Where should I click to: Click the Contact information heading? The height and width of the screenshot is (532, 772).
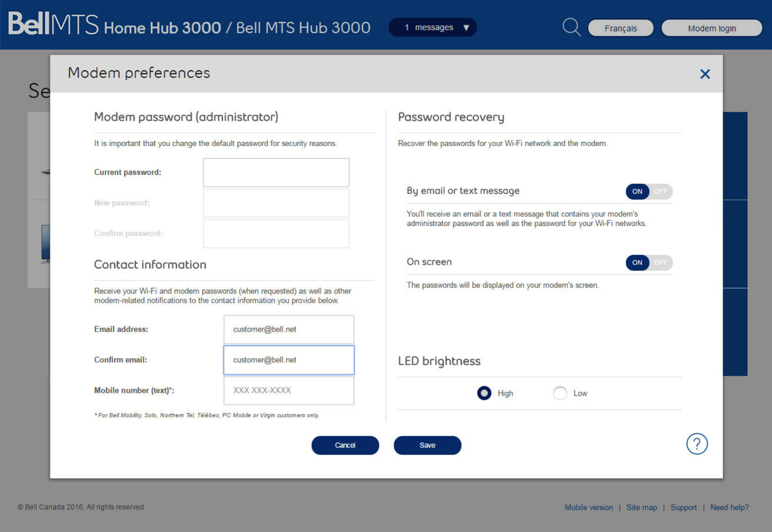(x=150, y=264)
